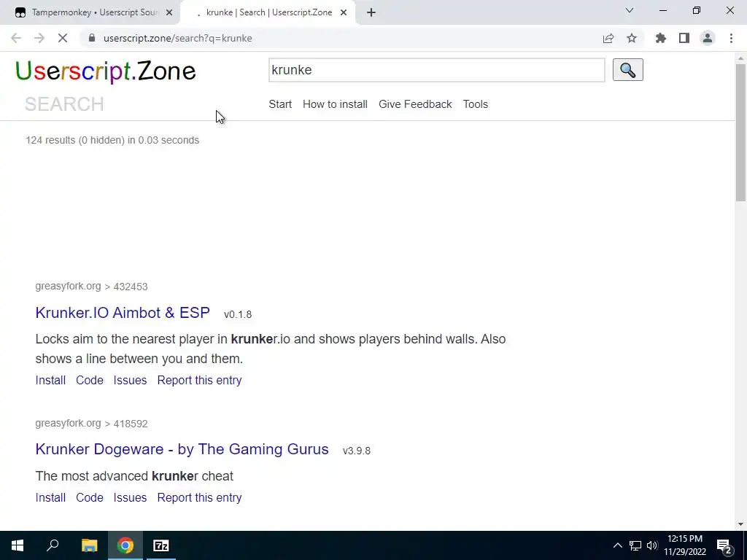Viewport: 747px width, 560px height.
Task: Open File Explorer from taskbar
Action: pyautogui.click(x=89, y=545)
